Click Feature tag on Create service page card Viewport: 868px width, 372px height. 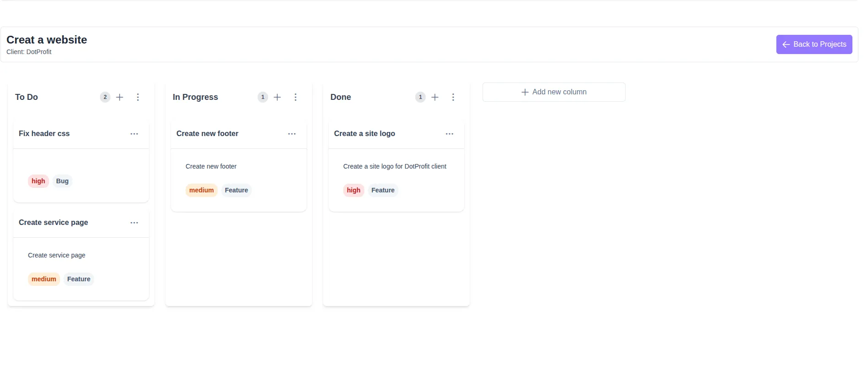[x=79, y=279]
